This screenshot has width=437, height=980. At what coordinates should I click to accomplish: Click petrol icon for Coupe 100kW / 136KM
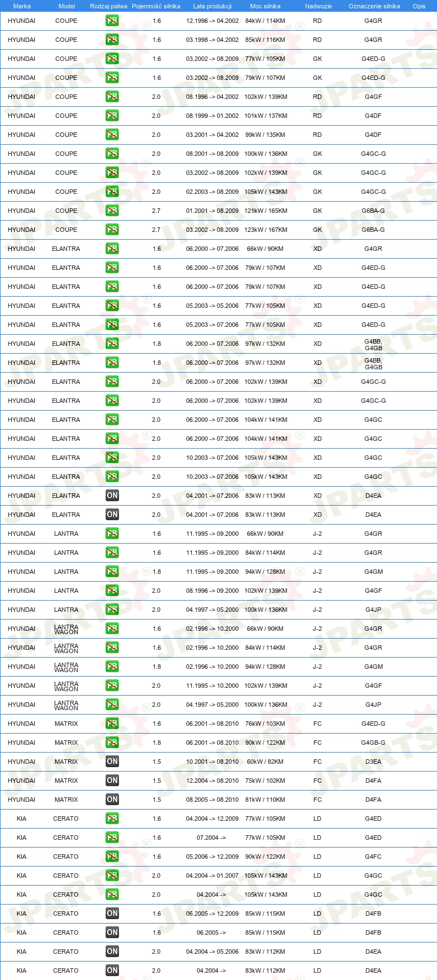point(112,154)
